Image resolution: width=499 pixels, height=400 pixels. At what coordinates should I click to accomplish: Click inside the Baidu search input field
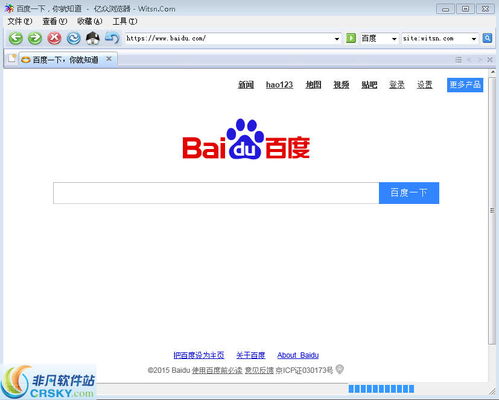click(x=216, y=193)
